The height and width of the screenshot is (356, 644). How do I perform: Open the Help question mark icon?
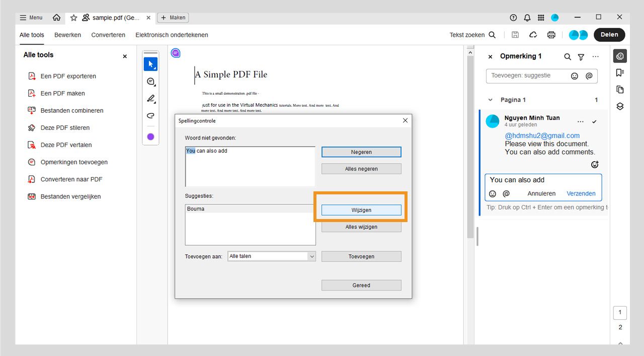tap(513, 18)
